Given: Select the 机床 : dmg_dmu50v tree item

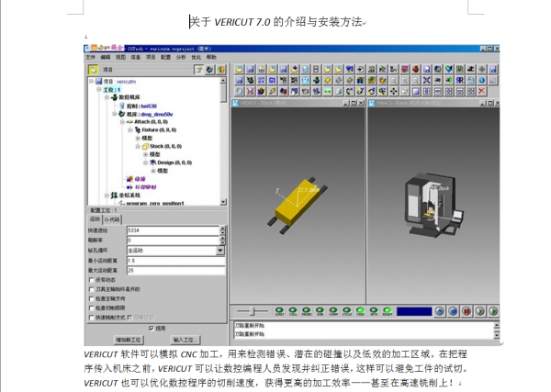Looking at the screenshot, I should (150, 114).
